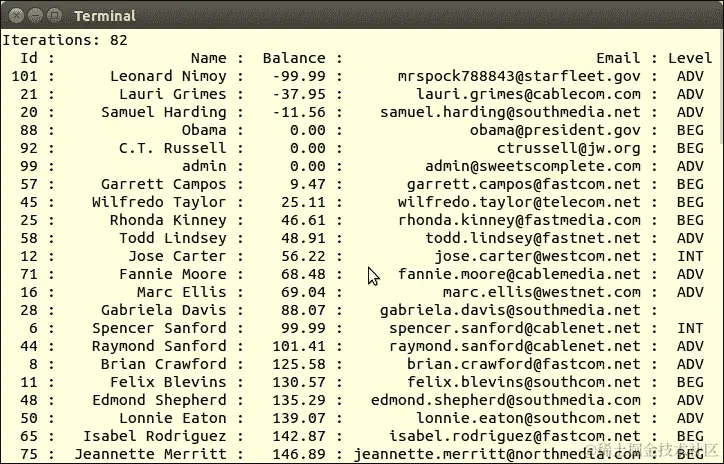Select the name 'Lauri Grimes'
The image size is (724, 464).
click(x=173, y=94)
